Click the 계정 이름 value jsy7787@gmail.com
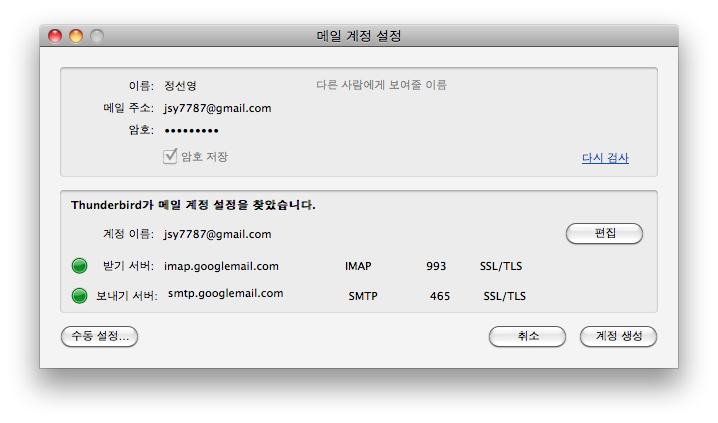Viewport: 718px width, 423px height. (x=218, y=234)
